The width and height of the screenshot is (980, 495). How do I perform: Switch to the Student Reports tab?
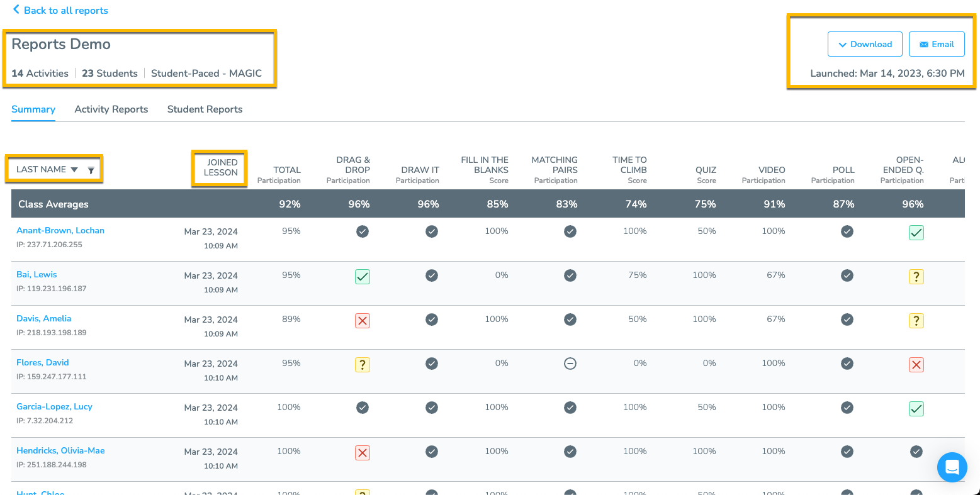tap(205, 109)
